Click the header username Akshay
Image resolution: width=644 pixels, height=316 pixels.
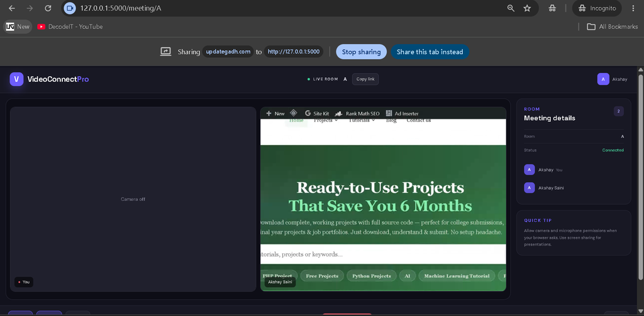coord(619,79)
